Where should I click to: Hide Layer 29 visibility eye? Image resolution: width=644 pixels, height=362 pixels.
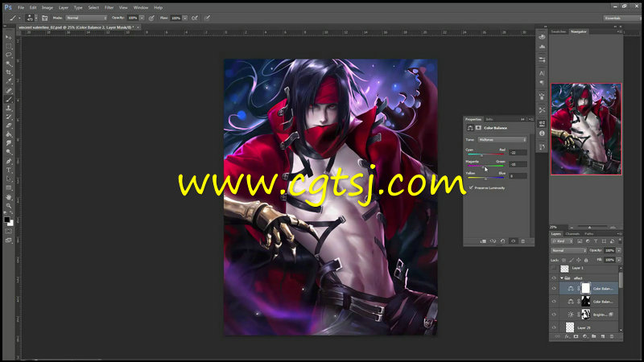pyautogui.click(x=554, y=327)
